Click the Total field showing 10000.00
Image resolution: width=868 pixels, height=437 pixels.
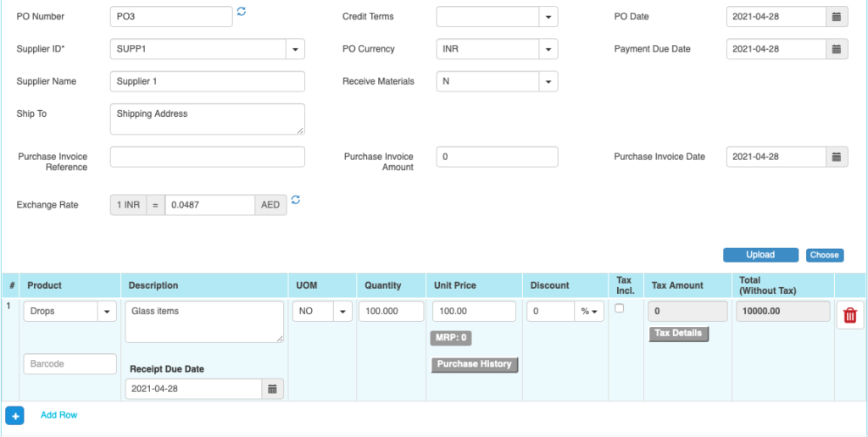click(x=782, y=312)
